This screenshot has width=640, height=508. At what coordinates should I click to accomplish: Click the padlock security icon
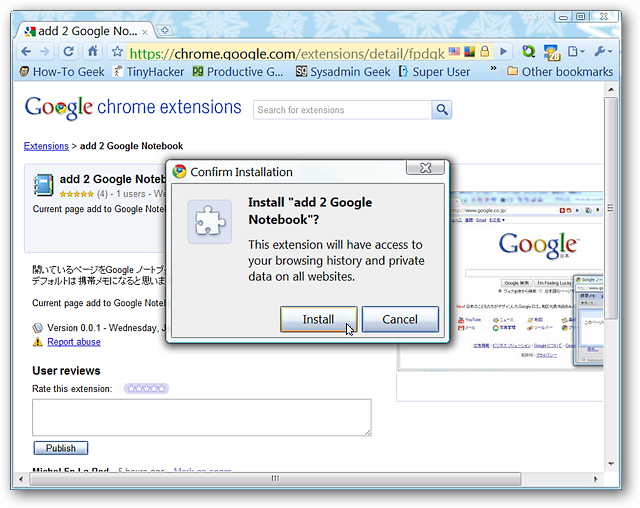[x=484, y=52]
